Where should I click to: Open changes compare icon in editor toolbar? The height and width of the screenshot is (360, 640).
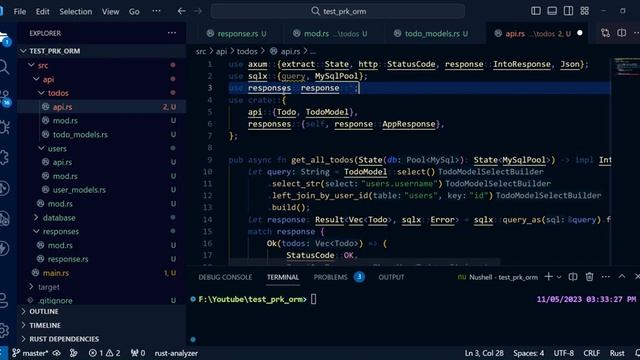pyautogui.click(x=605, y=33)
